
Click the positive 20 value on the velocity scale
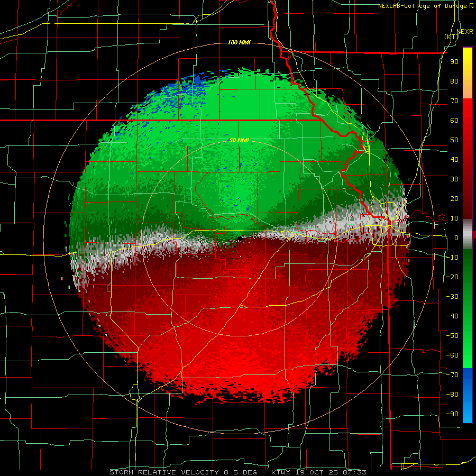tap(454, 199)
